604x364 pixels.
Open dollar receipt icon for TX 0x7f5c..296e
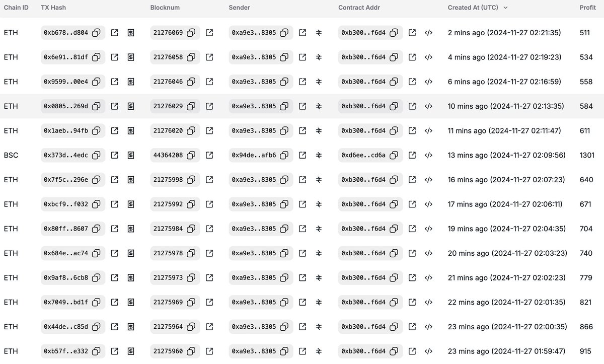(x=131, y=180)
